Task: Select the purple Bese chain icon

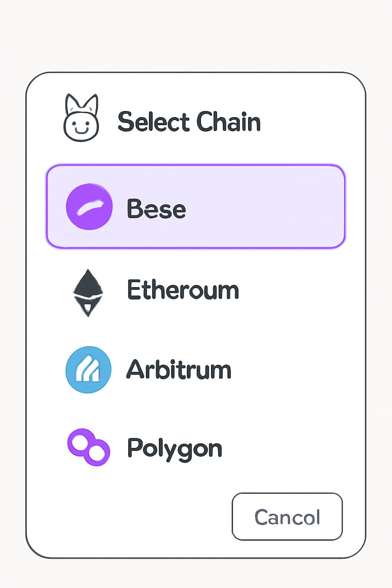Action: tap(89, 207)
